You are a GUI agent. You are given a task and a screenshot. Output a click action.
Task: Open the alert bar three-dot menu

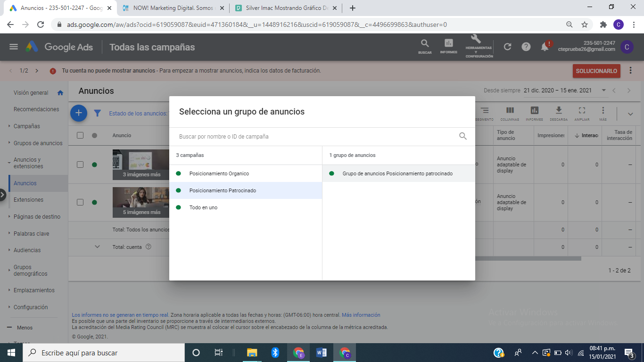pyautogui.click(x=630, y=71)
